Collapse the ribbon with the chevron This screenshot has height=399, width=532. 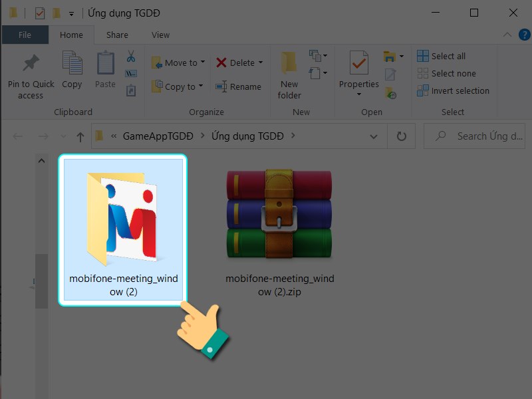click(x=506, y=35)
